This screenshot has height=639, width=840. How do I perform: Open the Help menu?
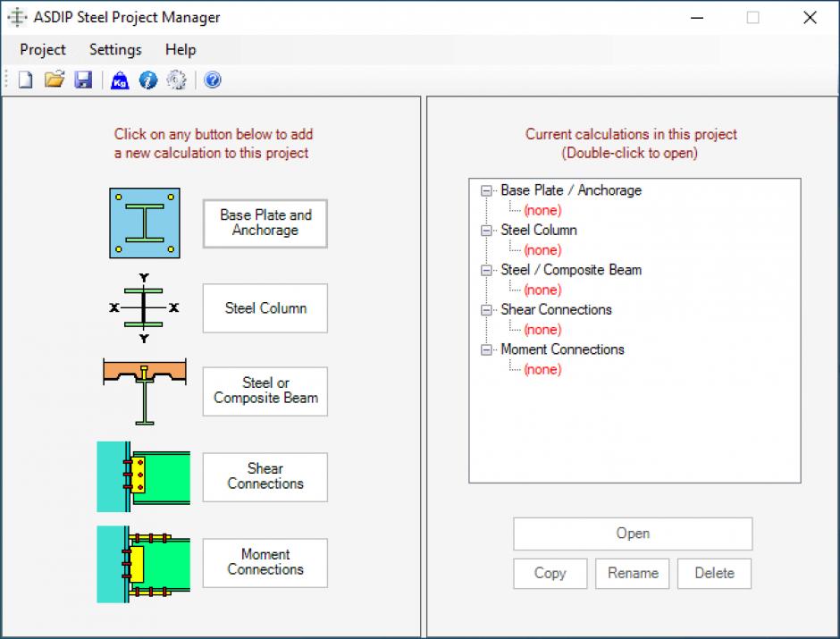point(181,50)
